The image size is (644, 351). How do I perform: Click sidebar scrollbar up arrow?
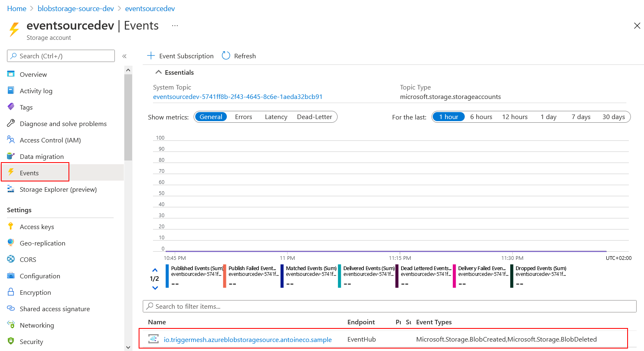click(x=128, y=70)
